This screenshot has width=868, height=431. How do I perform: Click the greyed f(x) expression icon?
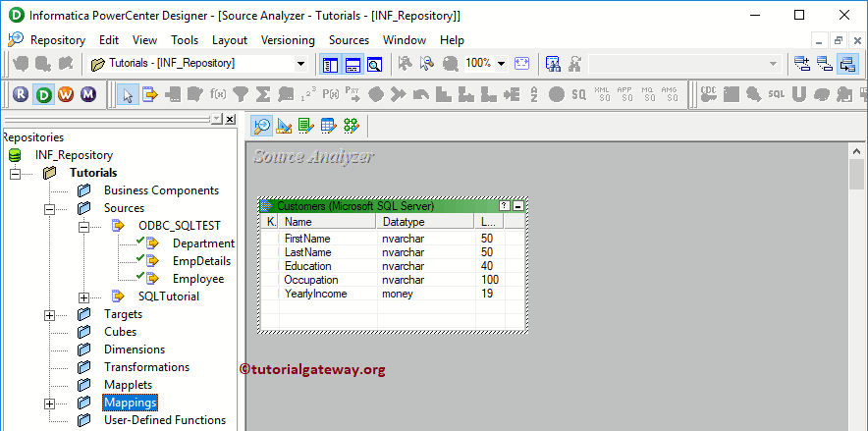tap(218, 94)
